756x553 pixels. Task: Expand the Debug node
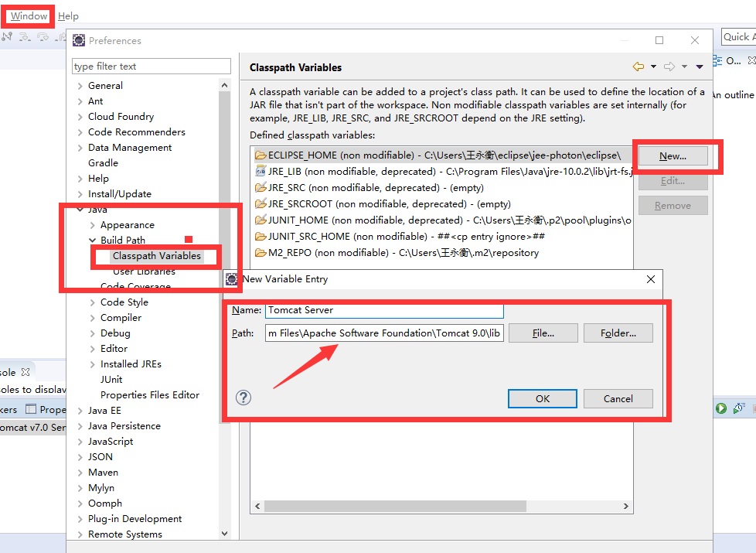coord(93,333)
